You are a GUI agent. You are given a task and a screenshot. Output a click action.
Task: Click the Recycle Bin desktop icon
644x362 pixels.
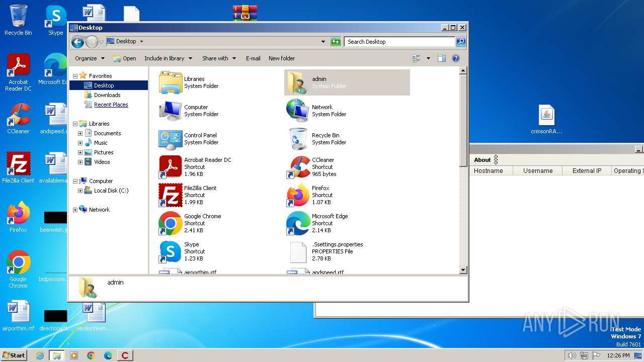(18, 20)
